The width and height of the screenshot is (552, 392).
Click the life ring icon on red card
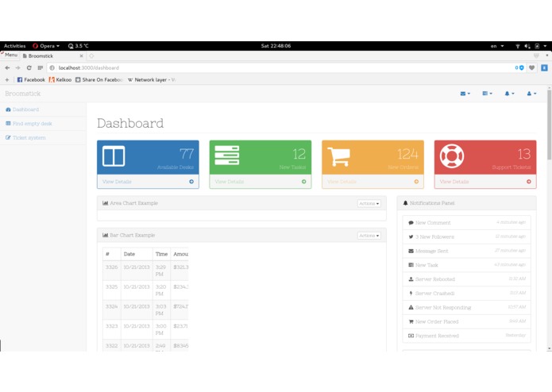point(452,156)
